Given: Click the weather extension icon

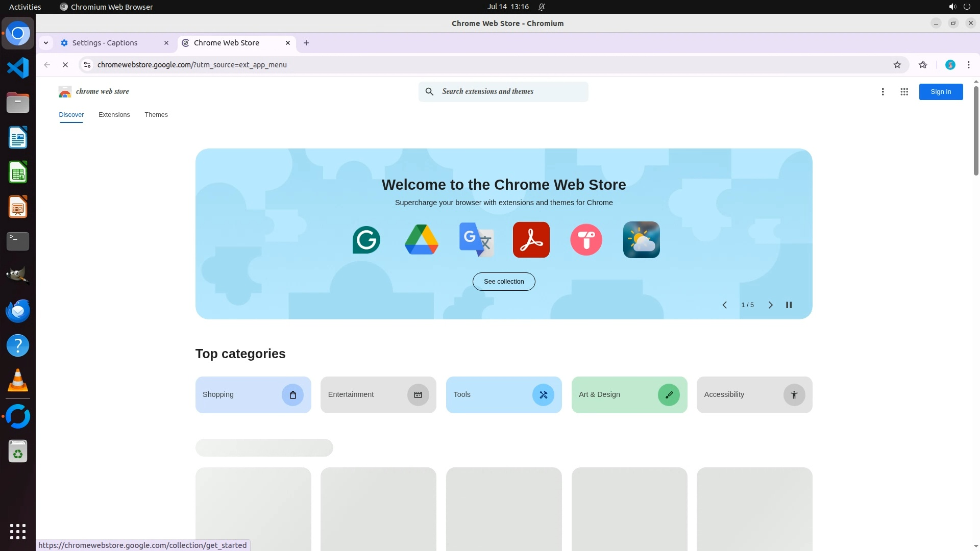Looking at the screenshot, I should pos(641,240).
